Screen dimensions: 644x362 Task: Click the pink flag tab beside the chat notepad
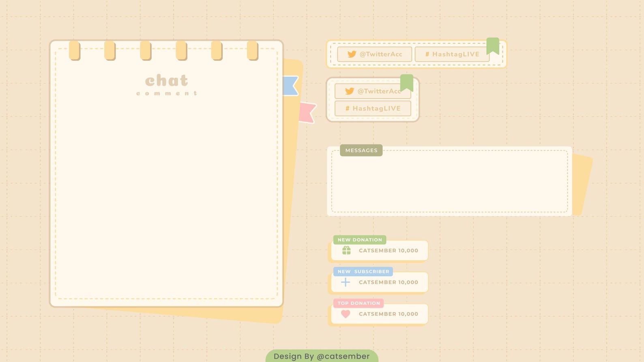(x=307, y=113)
